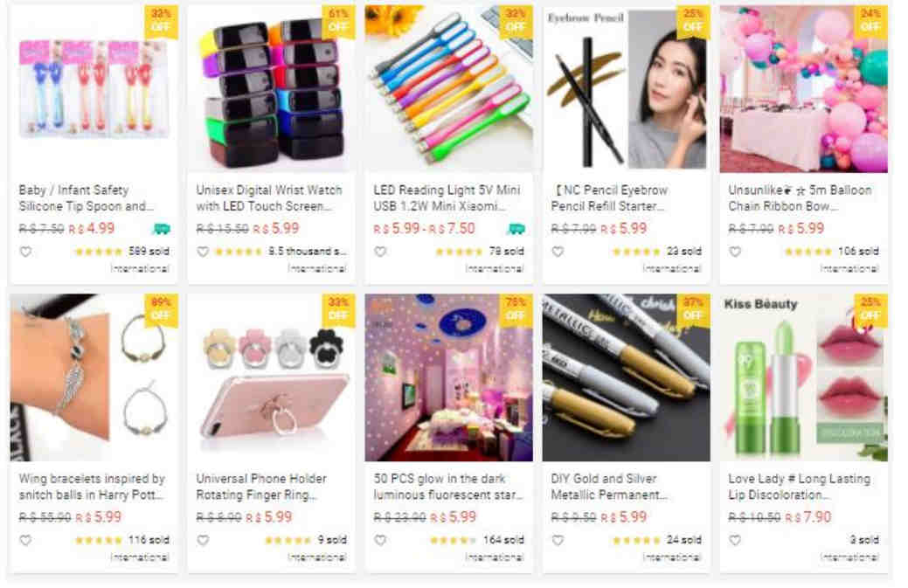Click heart icon on Wing bracelets listing
Screen dimensions: 908x588
tap(25, 540)
